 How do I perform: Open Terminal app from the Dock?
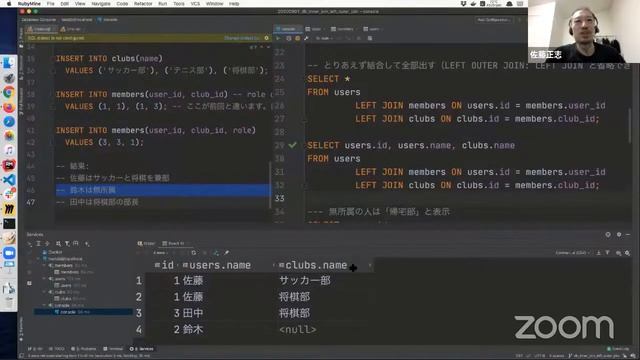click(9, 224)
